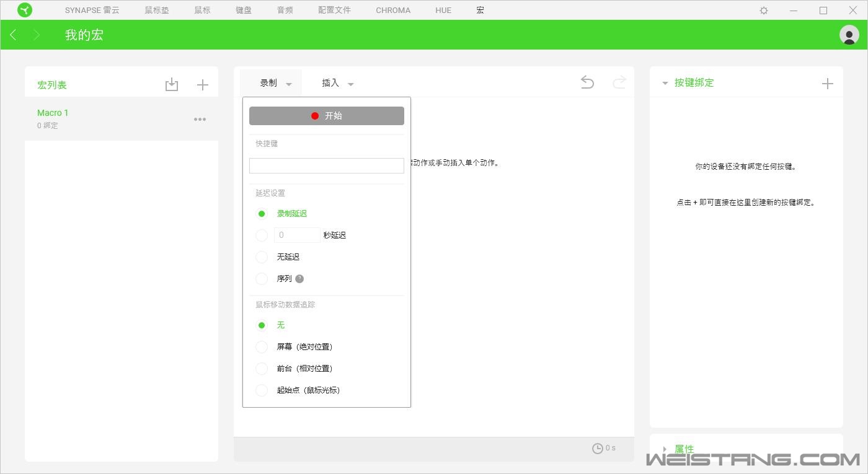Viewport: 868px width, 474px height.
Task: Open user account avatar
Action: [x=849, y=35]
